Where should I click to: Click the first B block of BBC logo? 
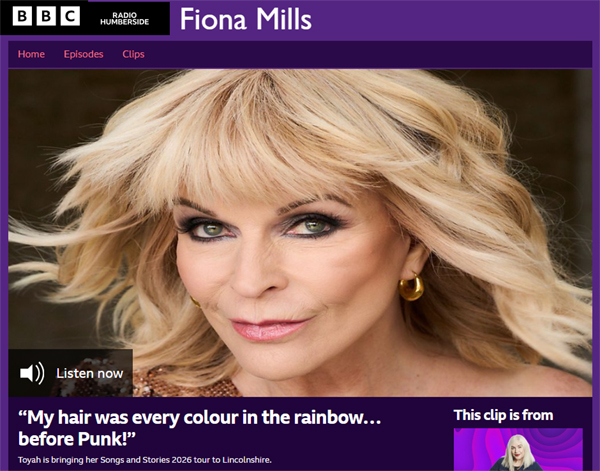click(x=22, y=16)
